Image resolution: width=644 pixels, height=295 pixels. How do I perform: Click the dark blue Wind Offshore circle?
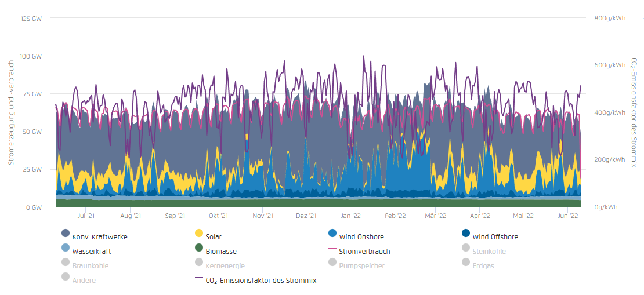(466, 234)
